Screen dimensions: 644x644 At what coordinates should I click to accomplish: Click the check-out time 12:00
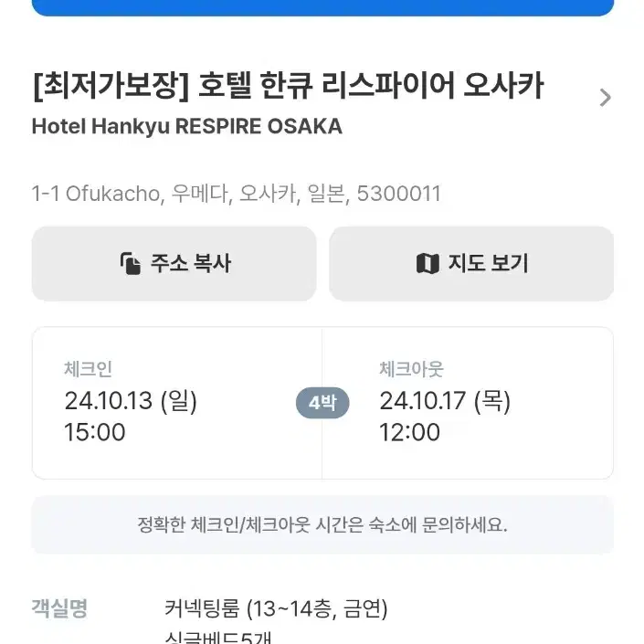409,432
